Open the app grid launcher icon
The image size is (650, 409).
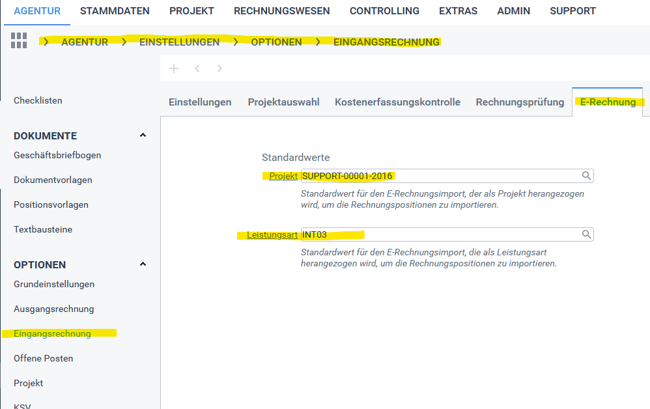click(19, 41)
